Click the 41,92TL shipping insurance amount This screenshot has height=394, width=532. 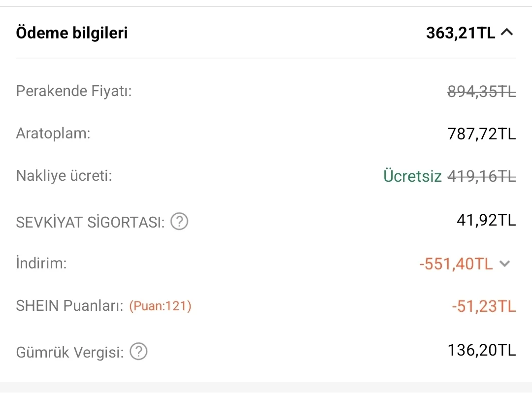point(486,220)
